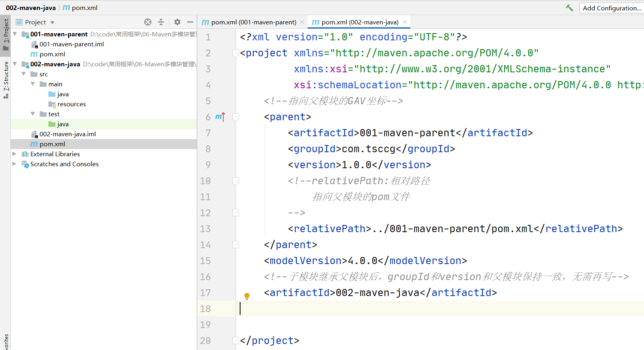
Task: Expand External Libraries node
Action: click(x=15, y=154)
